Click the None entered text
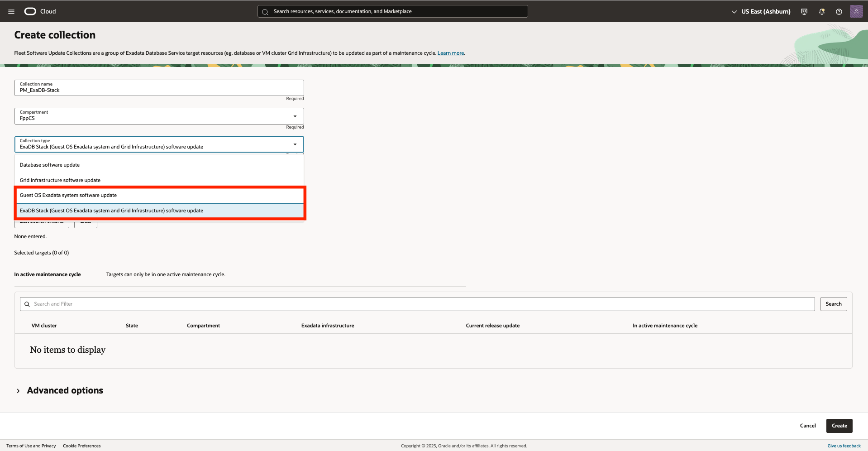The height and width of the screenshot is (451, 868). 30,236
